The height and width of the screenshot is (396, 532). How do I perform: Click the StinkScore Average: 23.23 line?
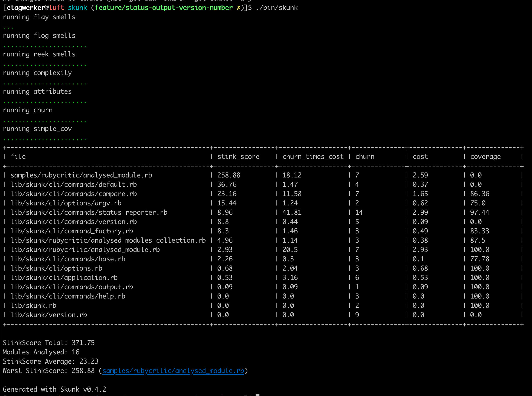click(x=51, y=361)
